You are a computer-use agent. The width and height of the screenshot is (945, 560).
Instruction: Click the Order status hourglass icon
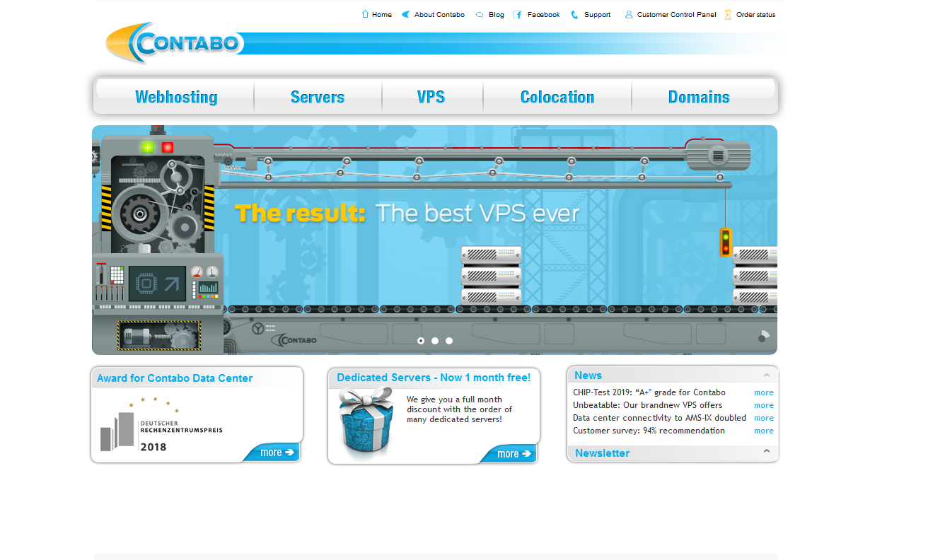[x=728, y=15]
